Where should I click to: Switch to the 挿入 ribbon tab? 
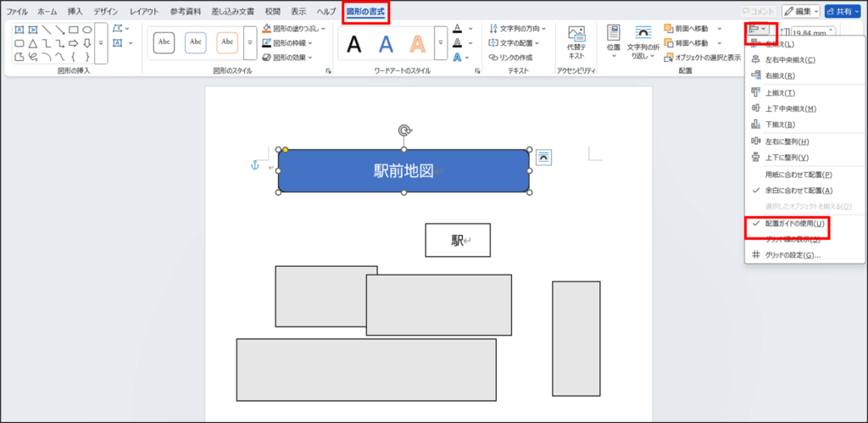pyautogui.click(x=75, y=11)
